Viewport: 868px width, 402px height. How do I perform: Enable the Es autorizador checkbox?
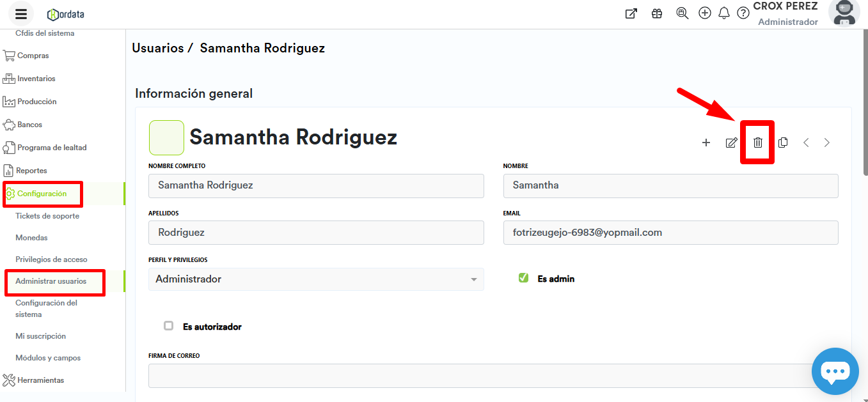click(x=169, y=326)
